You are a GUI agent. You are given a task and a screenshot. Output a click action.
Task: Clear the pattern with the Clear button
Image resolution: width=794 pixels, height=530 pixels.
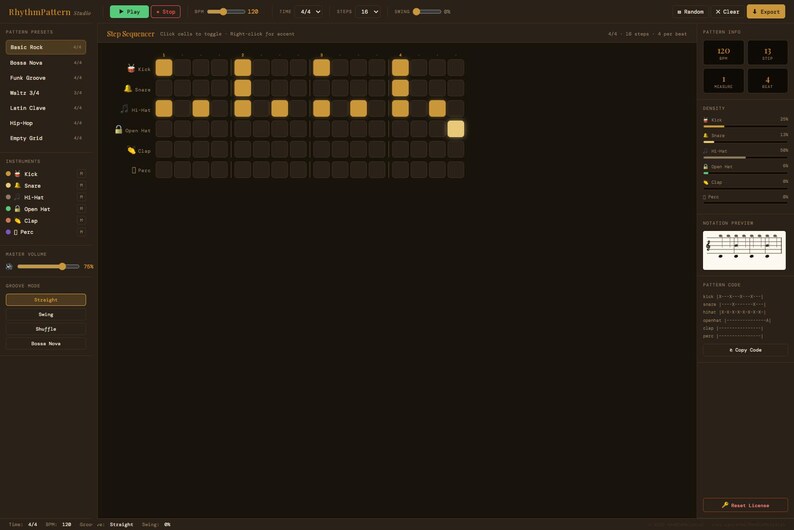point(727,12)
